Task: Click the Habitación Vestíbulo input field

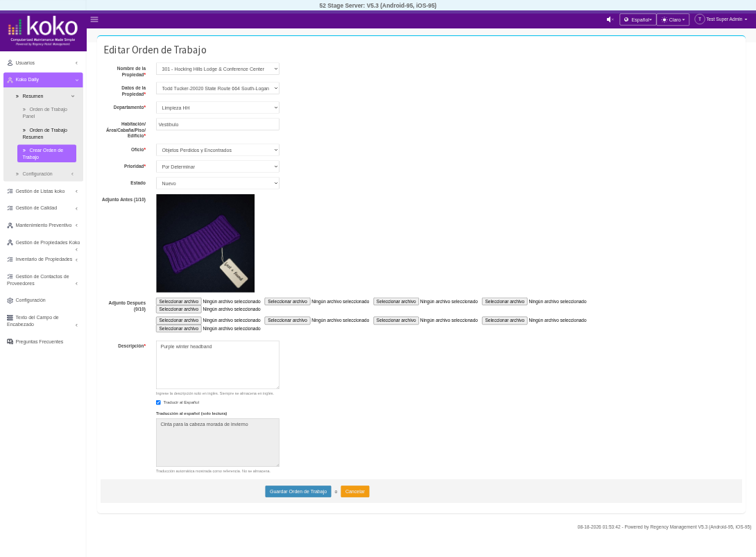Action: click(218, 124)
